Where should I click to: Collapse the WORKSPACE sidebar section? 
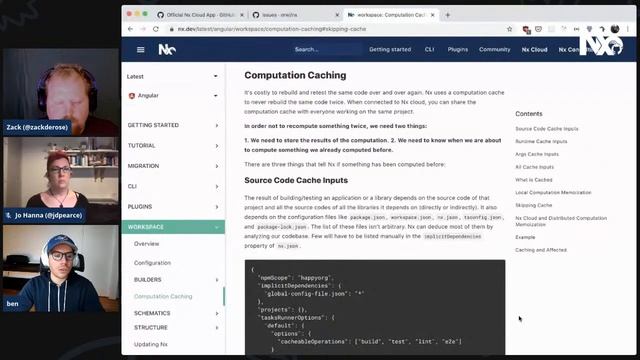coord(173,227)
